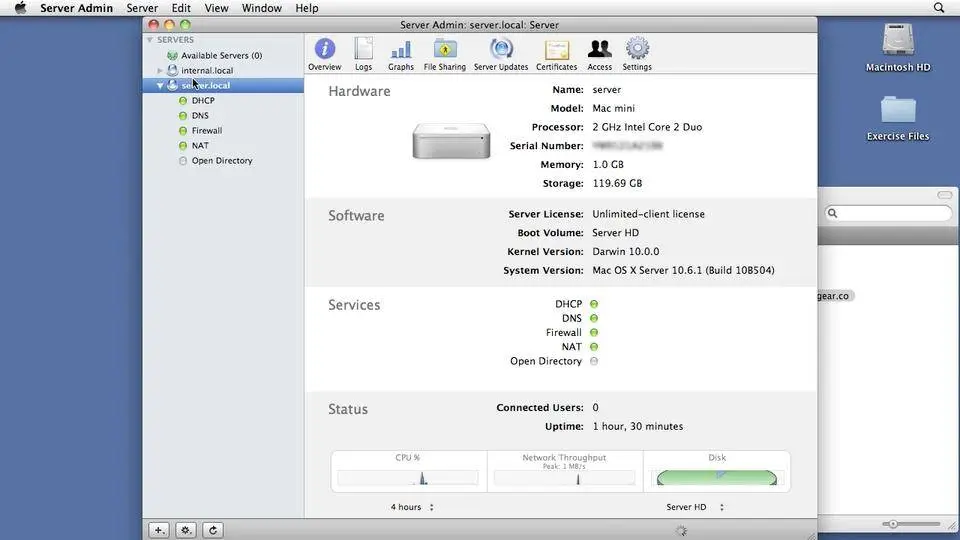Screen dimensions: 960x540
Task: Select NAT service in sidebar
Action: pyautogui.click(x=200, y=145)
